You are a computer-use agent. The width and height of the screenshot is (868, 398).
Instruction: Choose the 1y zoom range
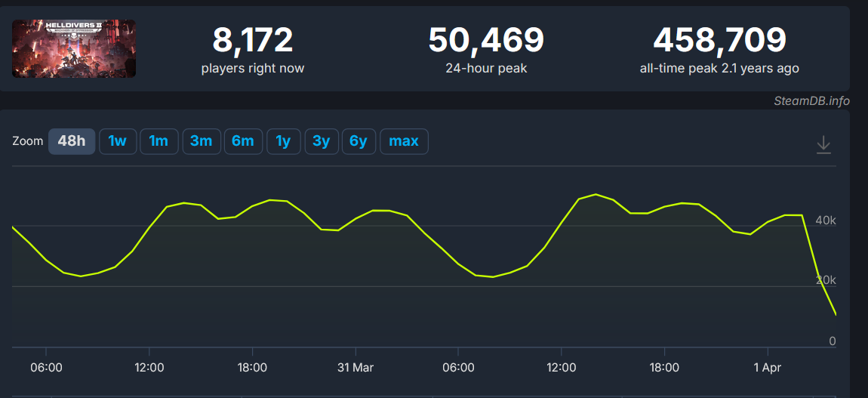[284, 141]
